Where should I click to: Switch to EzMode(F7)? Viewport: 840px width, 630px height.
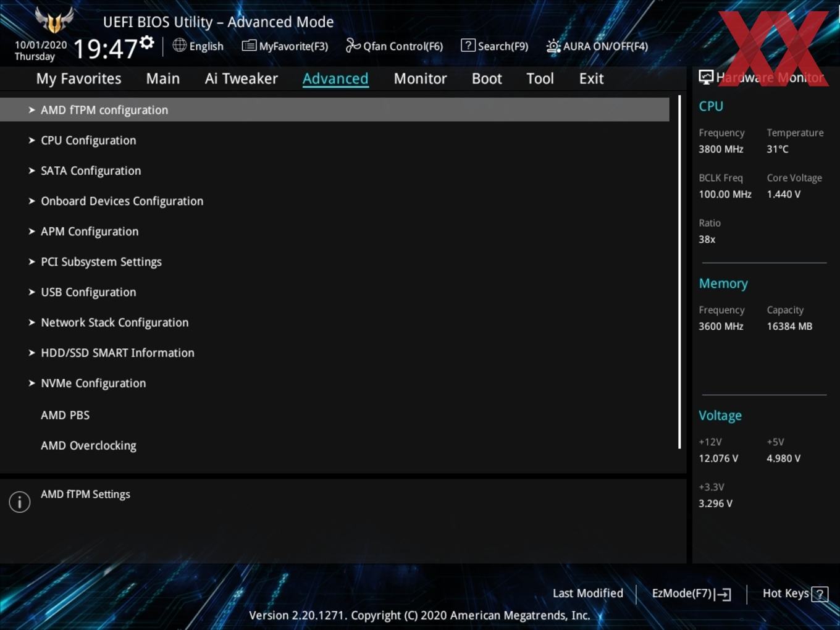coord(691,594)
